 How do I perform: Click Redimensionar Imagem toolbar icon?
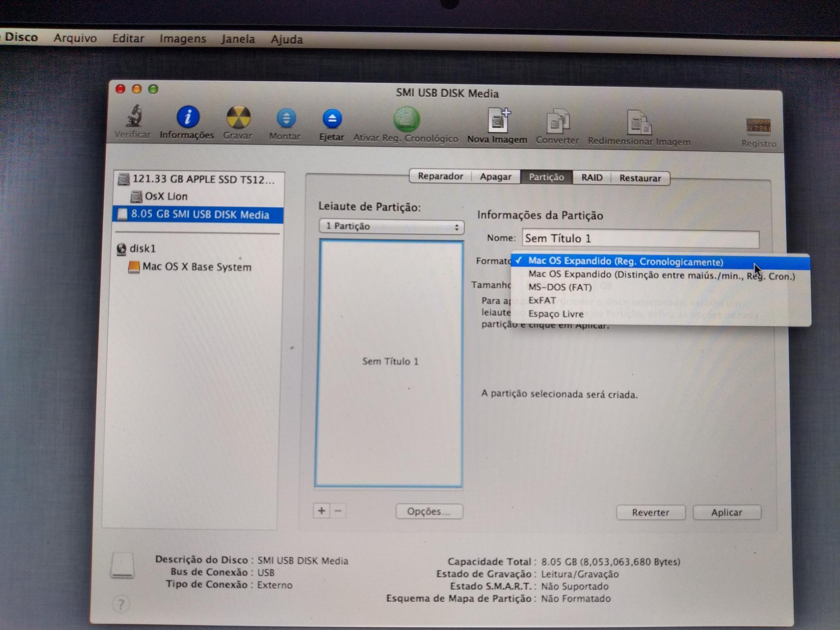(639, 123)
